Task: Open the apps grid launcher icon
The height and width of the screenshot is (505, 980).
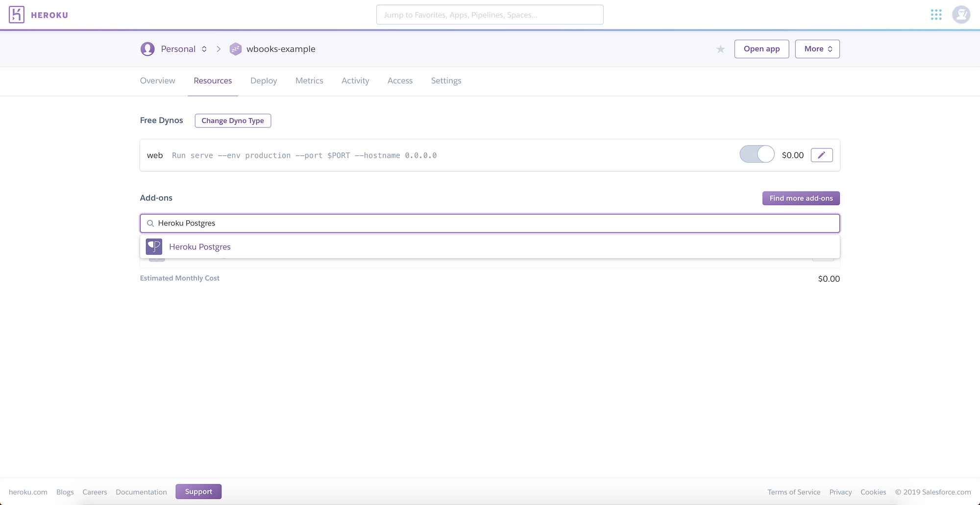Action: 936,15
